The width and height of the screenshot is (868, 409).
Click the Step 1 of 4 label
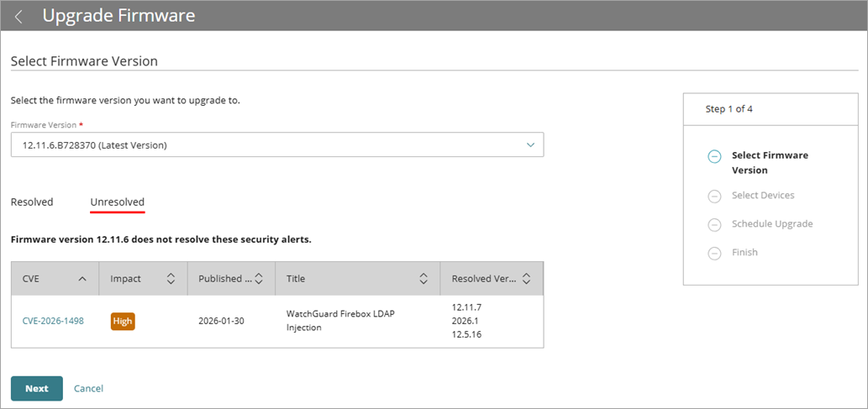coord(729,109)
